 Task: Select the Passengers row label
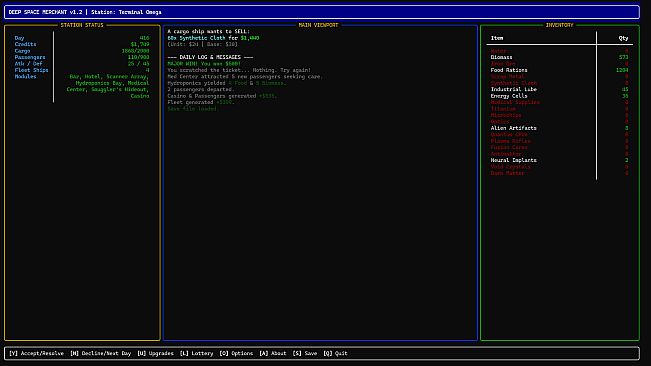(x=30, y=57)
